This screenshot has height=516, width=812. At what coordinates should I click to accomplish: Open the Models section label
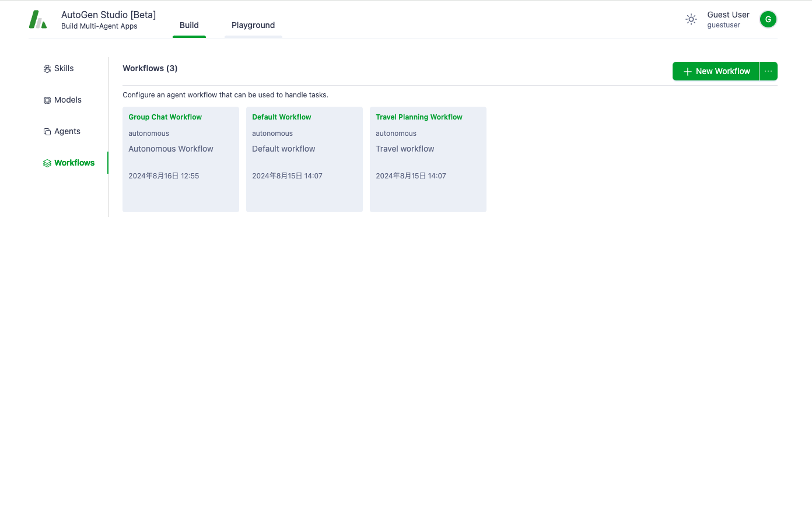(x=68, y=100)
